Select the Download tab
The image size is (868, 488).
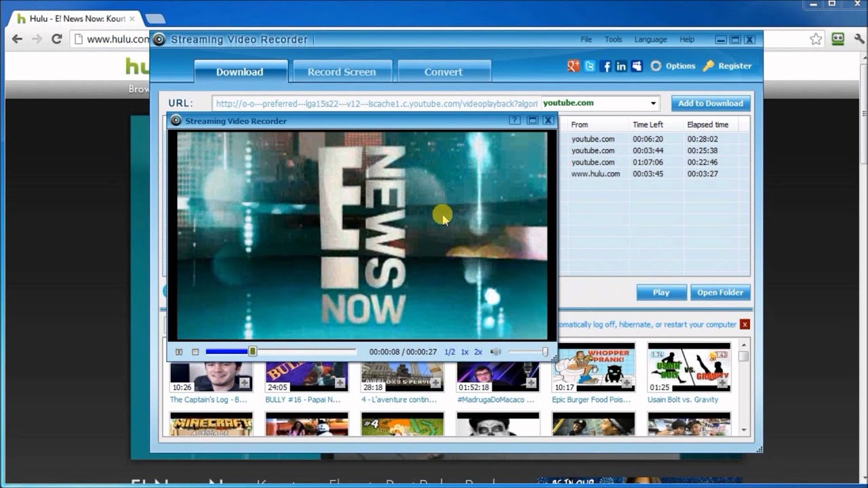point(240,71)
